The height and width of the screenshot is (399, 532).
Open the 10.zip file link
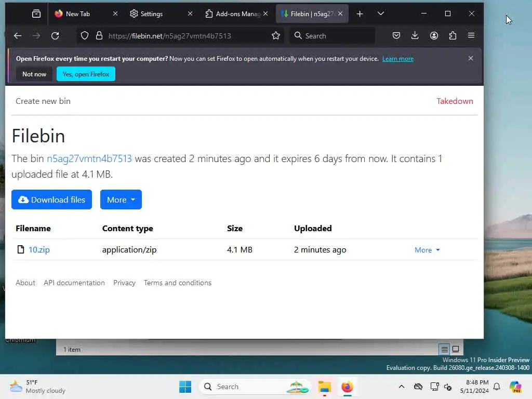click(39, 250)
